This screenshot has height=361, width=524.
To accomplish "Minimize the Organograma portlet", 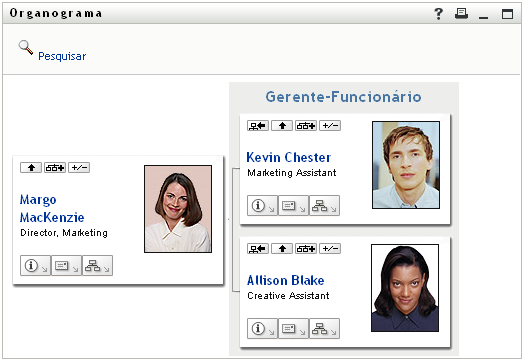I will tap(483, 17).
